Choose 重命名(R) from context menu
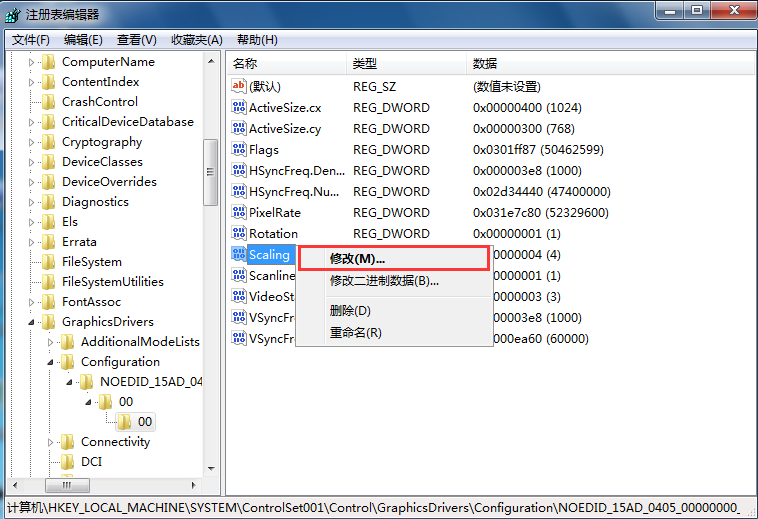This screenshot has height=519, width=758. (394, 333)
